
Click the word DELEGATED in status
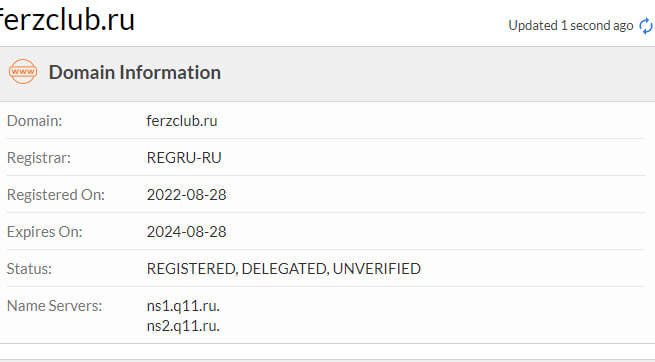click(x=285, y=269)
